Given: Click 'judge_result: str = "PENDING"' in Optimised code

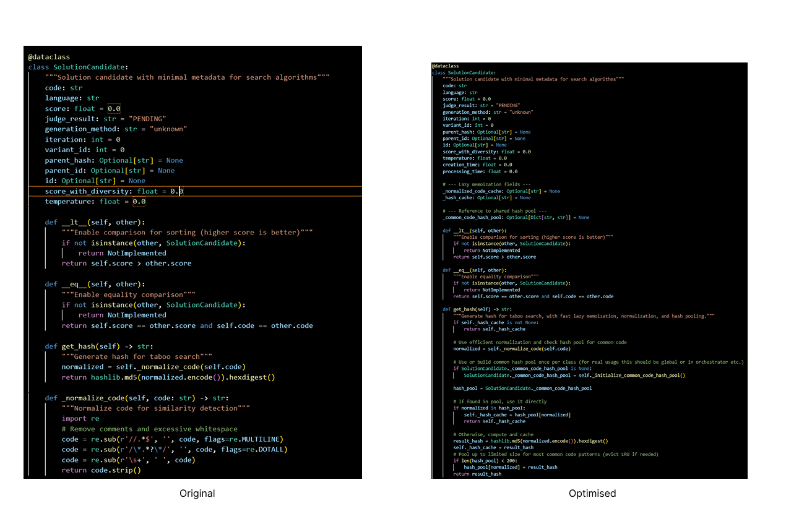Looking at the screenshot, I should (x=482, y=105).
